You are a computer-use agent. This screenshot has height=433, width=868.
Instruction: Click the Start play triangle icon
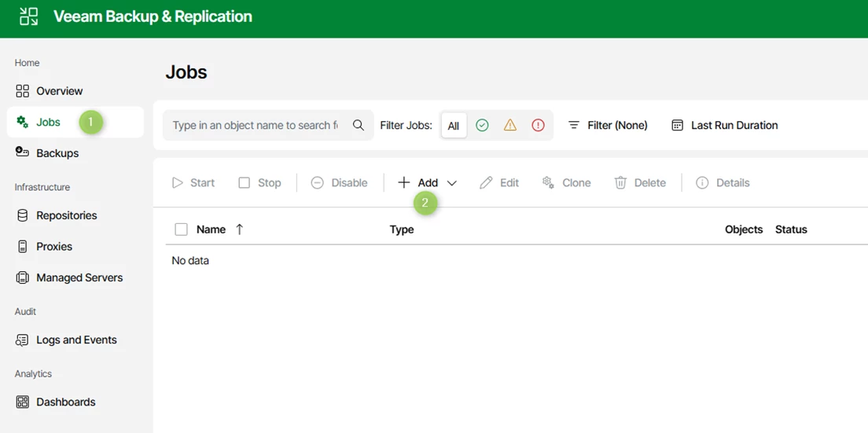point(177,182)
